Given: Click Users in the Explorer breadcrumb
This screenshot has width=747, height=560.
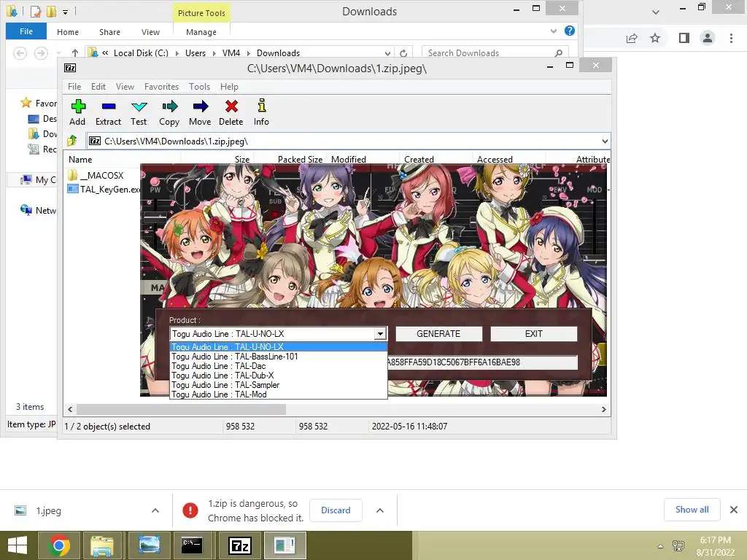Looking at the screenshot, I should [196, 52].
